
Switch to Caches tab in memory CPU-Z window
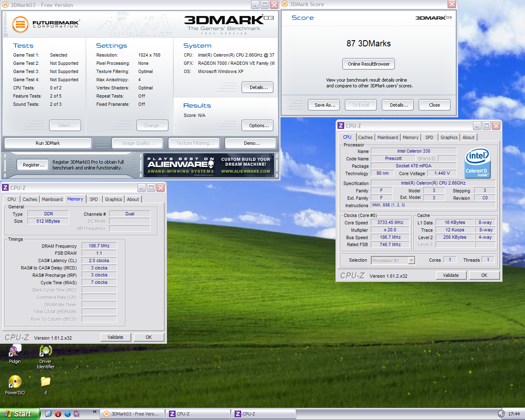tap(30, 199)
